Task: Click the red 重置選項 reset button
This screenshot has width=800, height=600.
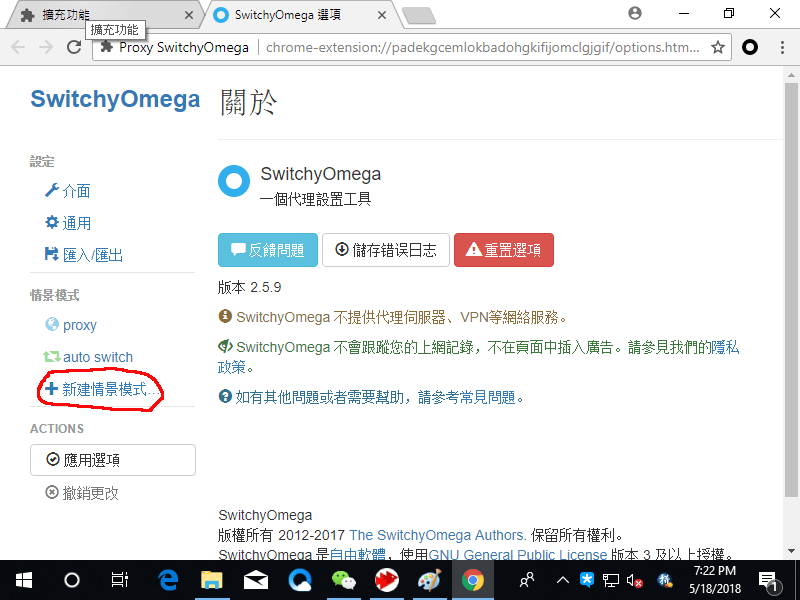Action: [x=504, y=250]
